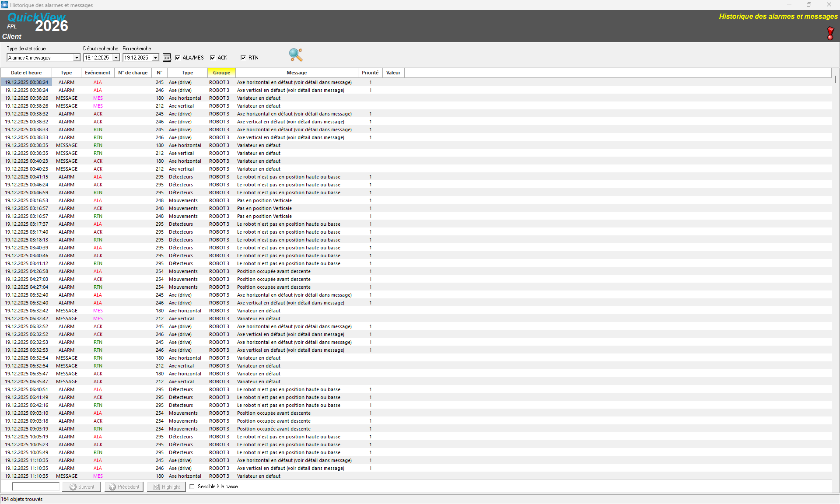Screen dimensions: 840x504
Task: Open the Type de statistique dropdown
Action: (x=77, y=58)
